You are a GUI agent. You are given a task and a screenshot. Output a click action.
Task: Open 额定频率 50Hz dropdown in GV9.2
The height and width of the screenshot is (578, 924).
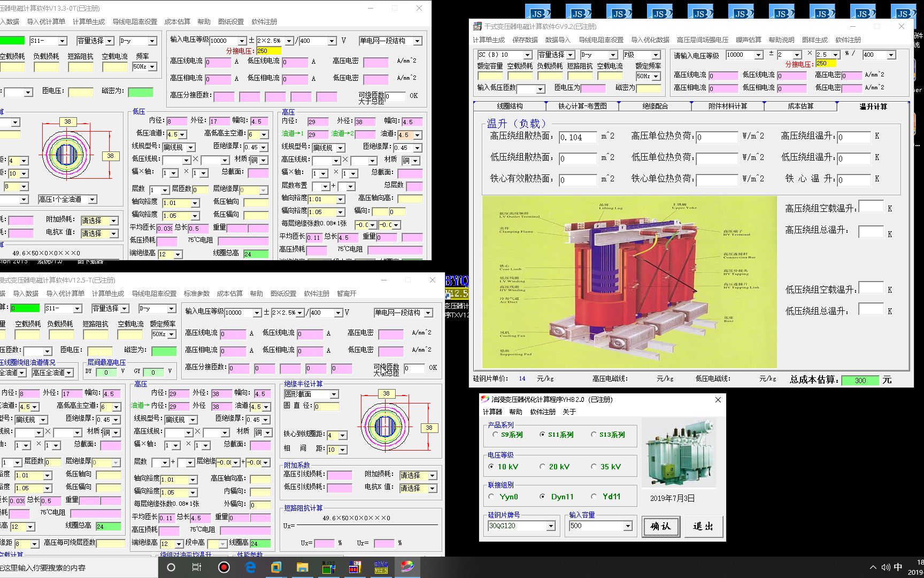(x=656, y=77)
